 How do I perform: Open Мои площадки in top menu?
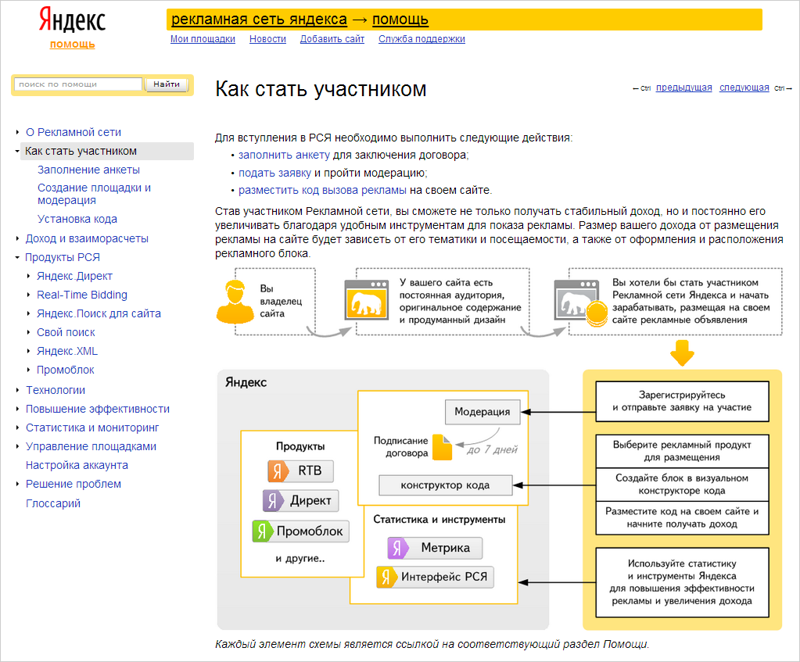(x=202, y=39)
